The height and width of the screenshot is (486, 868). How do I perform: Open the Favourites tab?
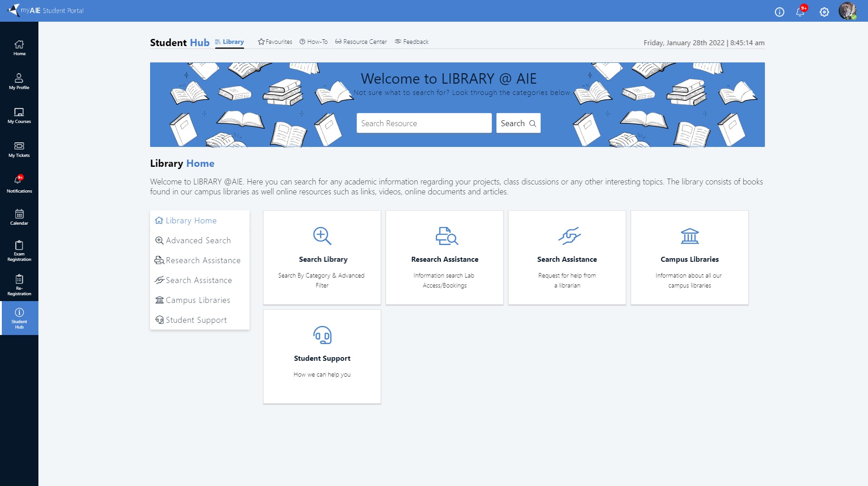coord(275,42)
